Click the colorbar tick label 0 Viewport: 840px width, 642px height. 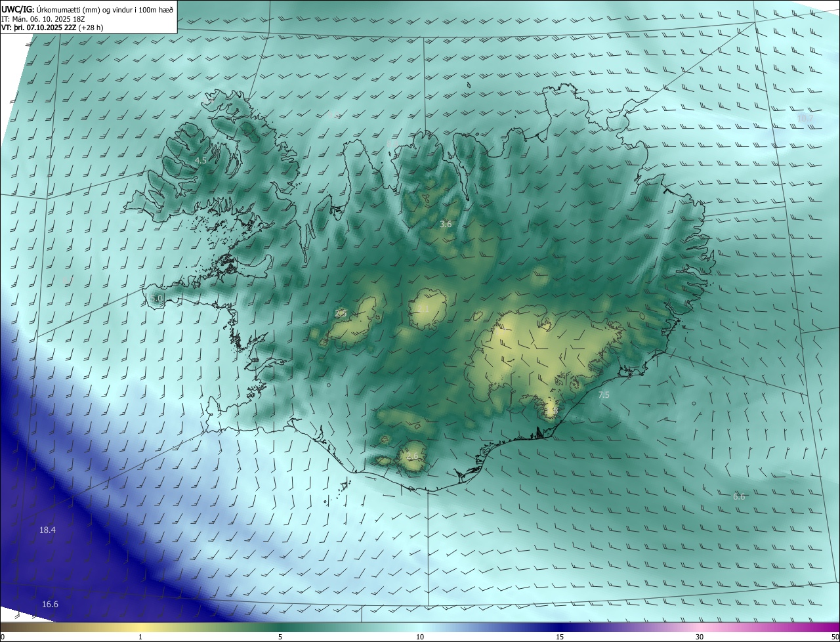3,637
